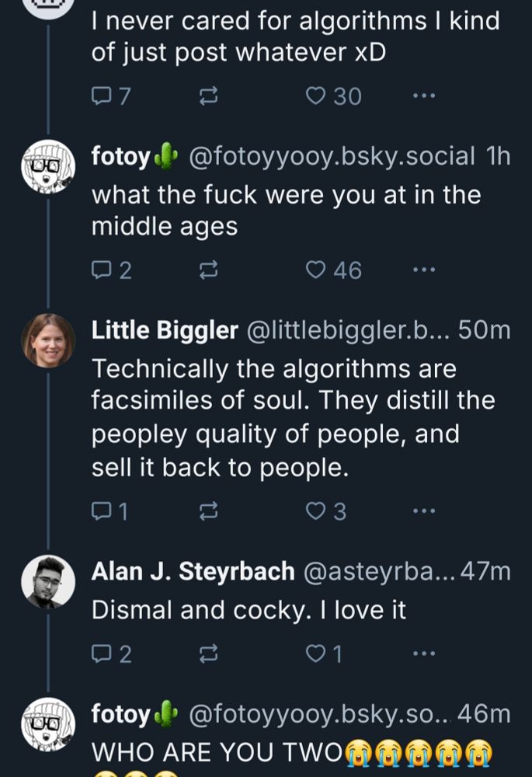This screenshot has height=777, width=532.
Task: Repost fotoy's 'middle ages' post
Action: point(208,270)
